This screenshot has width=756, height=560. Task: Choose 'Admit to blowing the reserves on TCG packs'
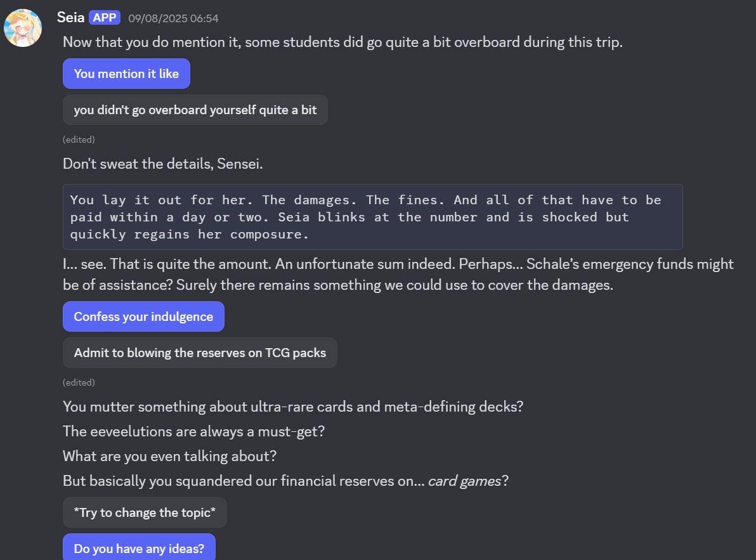tap(200, 353)
